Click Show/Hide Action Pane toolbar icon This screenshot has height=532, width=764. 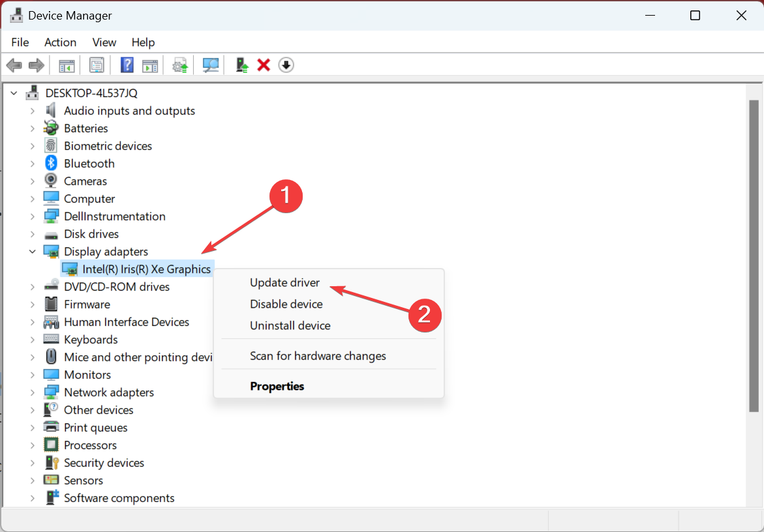click(150, 65)
